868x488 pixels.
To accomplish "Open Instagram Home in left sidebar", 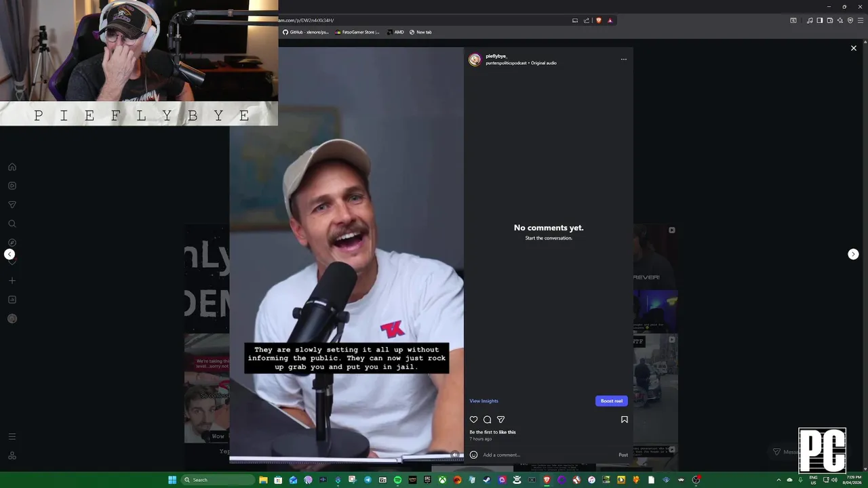I will (x=12, y=167).
